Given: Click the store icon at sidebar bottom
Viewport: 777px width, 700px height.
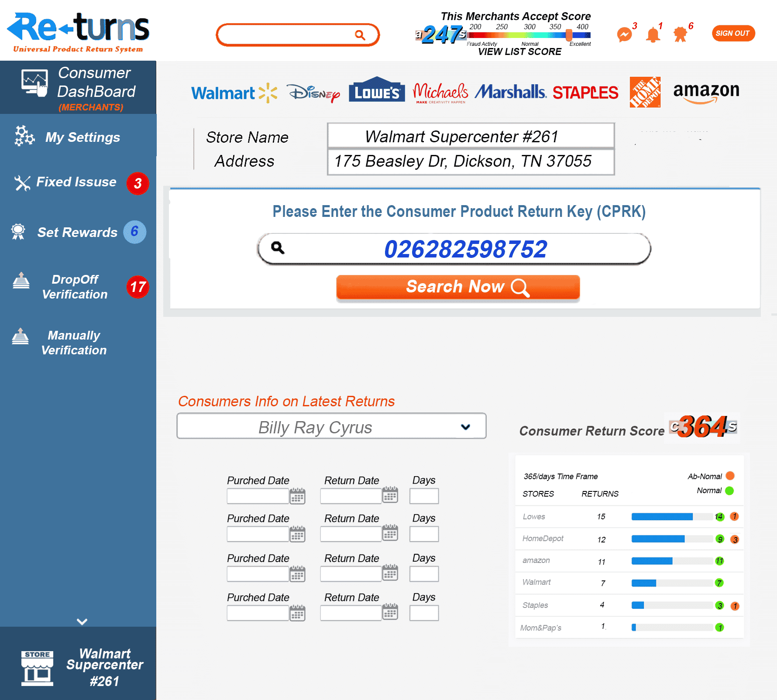Looking at the screenshot, I should tap(37, 668).
